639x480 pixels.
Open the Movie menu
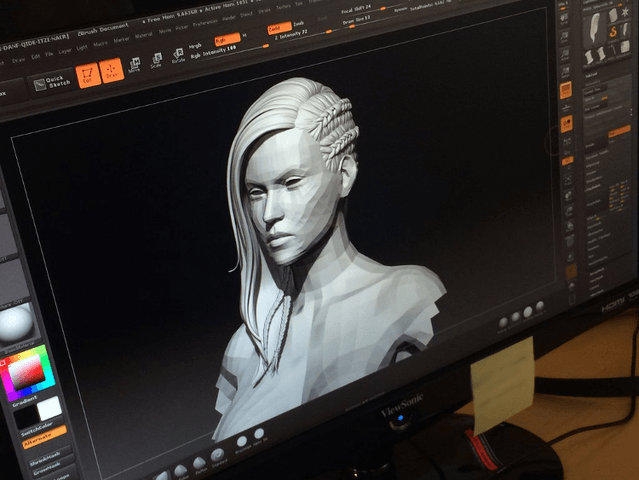(x=165, y=31)
